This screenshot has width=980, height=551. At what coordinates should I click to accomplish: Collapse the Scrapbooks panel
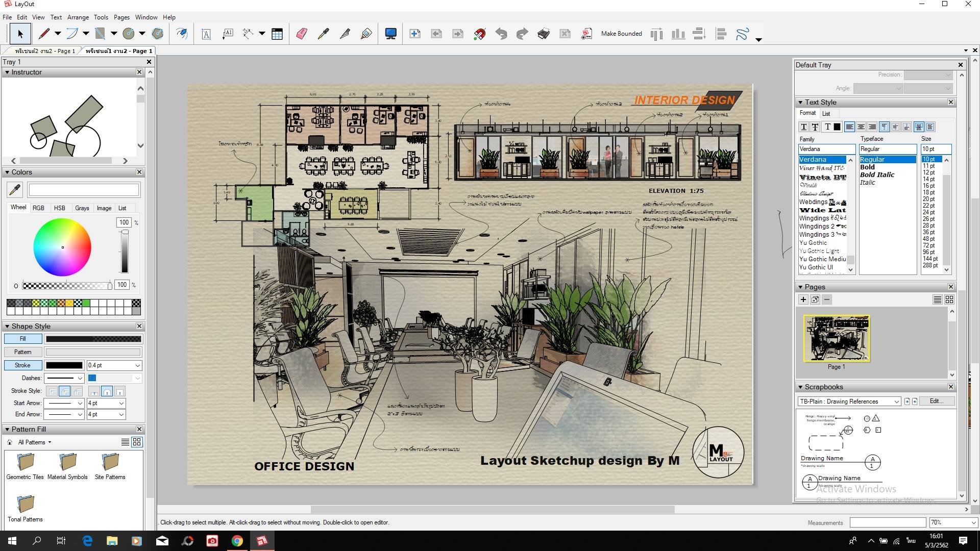800,387
